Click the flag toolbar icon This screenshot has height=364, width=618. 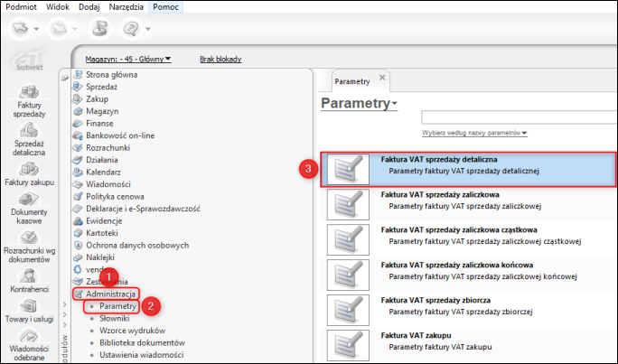(98, 28)
